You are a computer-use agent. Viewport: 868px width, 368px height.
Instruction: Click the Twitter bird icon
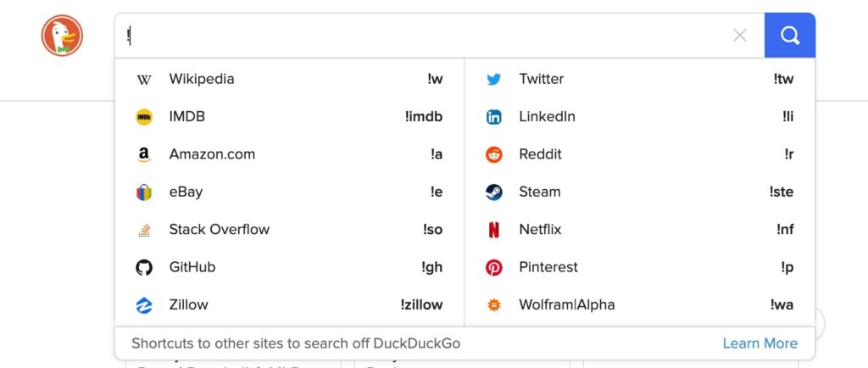pos(493,80)
